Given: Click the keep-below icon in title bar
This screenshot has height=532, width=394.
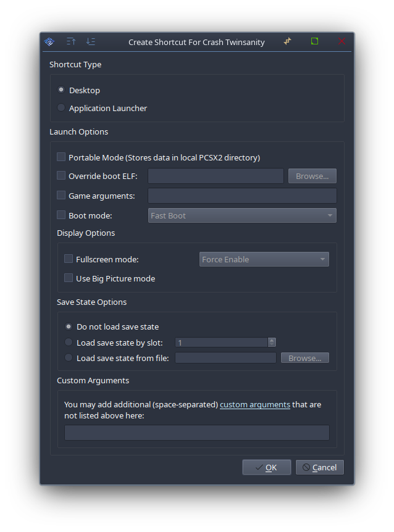Looking at the screenshot, I should (x=91, y=42).
